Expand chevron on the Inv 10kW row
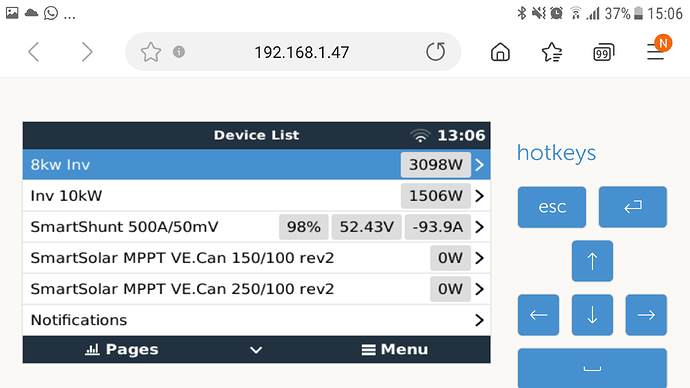Viewport: 690px width, 388px height. tap(480, 196)
